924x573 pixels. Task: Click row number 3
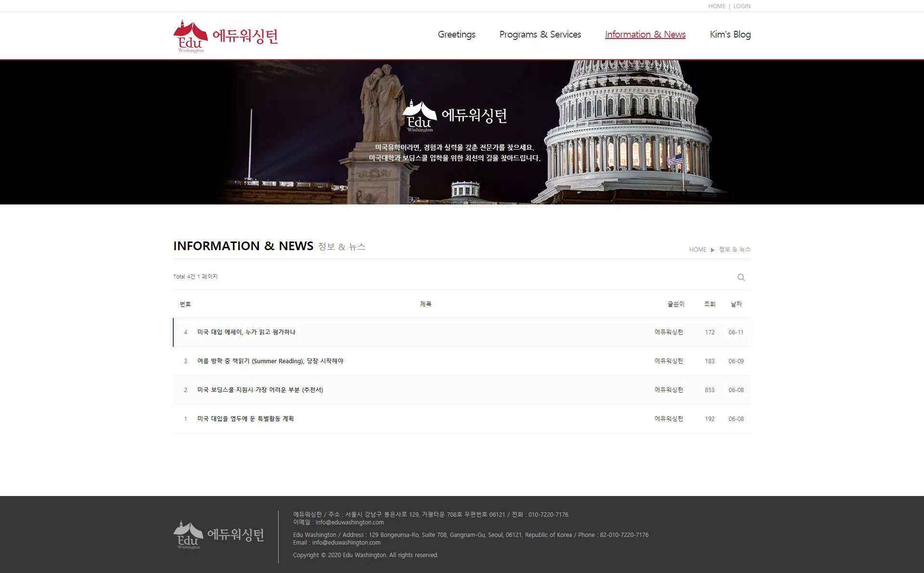(x=185, y=361)
